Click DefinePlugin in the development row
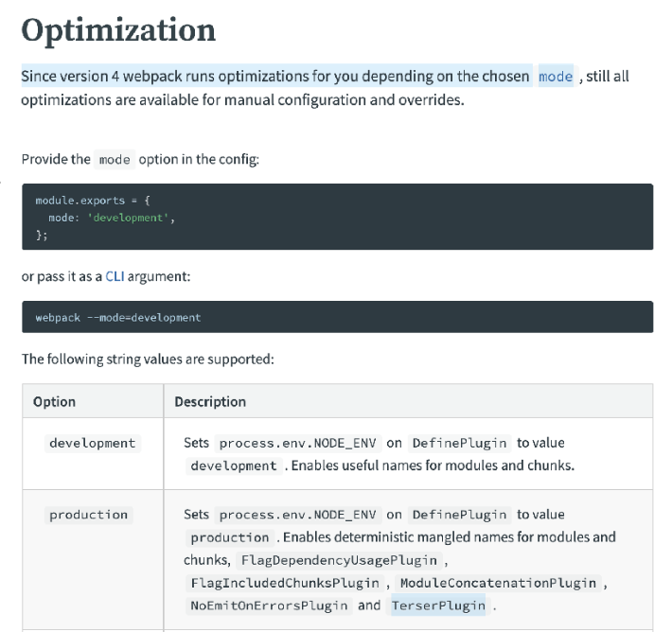672x632 pixels. (459, 443)
